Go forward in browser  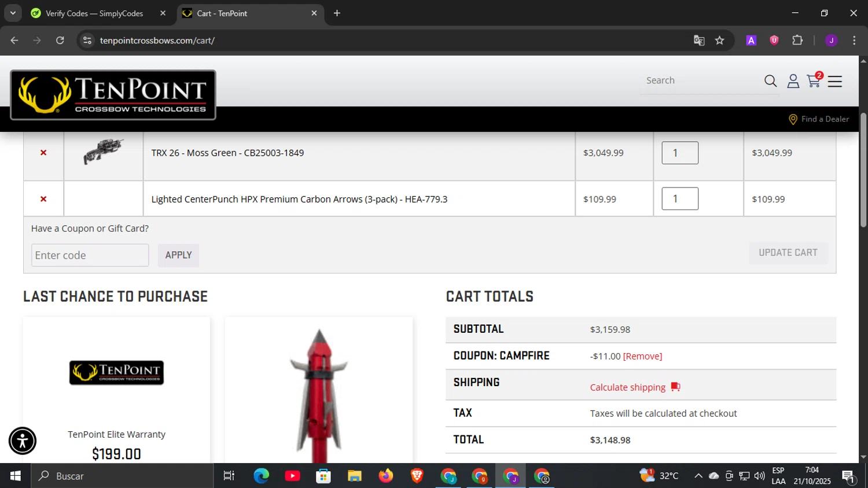pyautogui.click(x=37, y=41)
